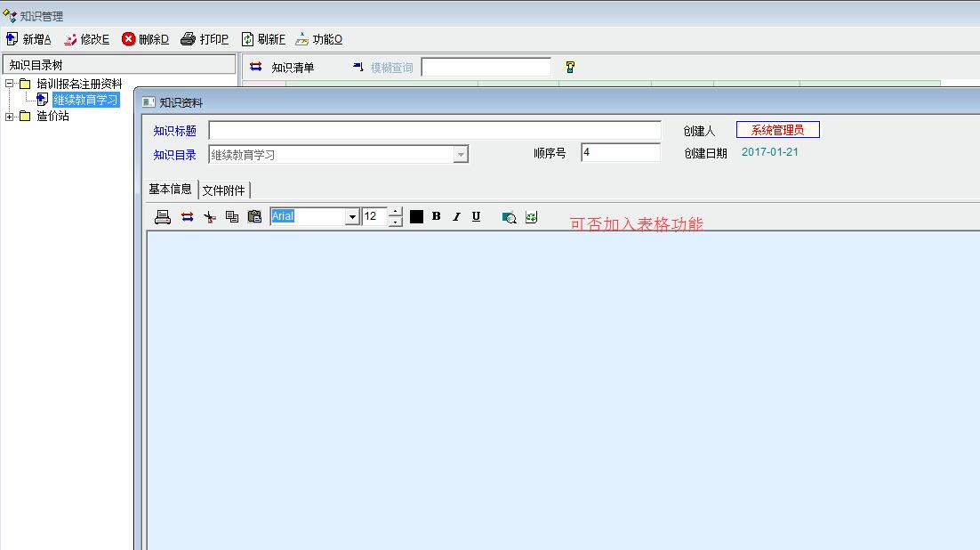Open the 知识目录 dropdown list
Screen dimensions: 980x550
tap(461, 155)
